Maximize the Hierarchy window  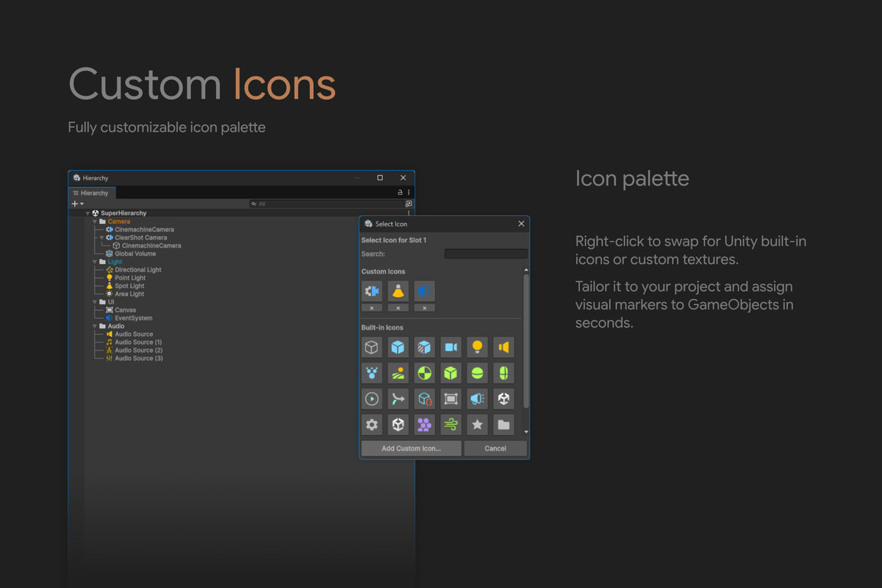tap(380, 178)
